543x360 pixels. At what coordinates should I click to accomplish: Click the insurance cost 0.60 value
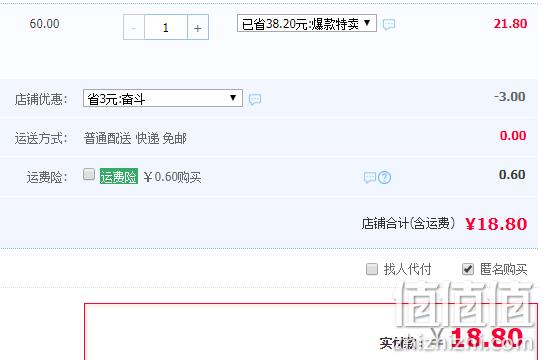[x=512, y=174]
